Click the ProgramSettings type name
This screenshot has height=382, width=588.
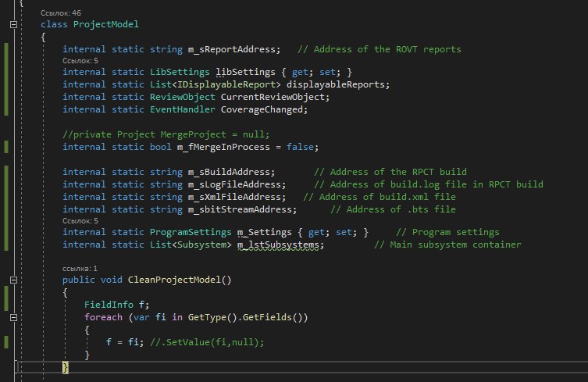click(191, 232)
